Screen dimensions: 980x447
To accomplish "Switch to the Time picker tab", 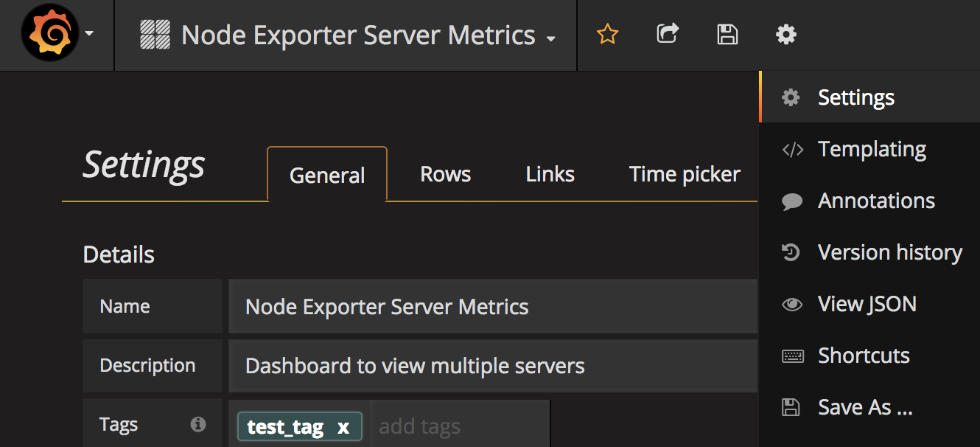I will [685, 174].
